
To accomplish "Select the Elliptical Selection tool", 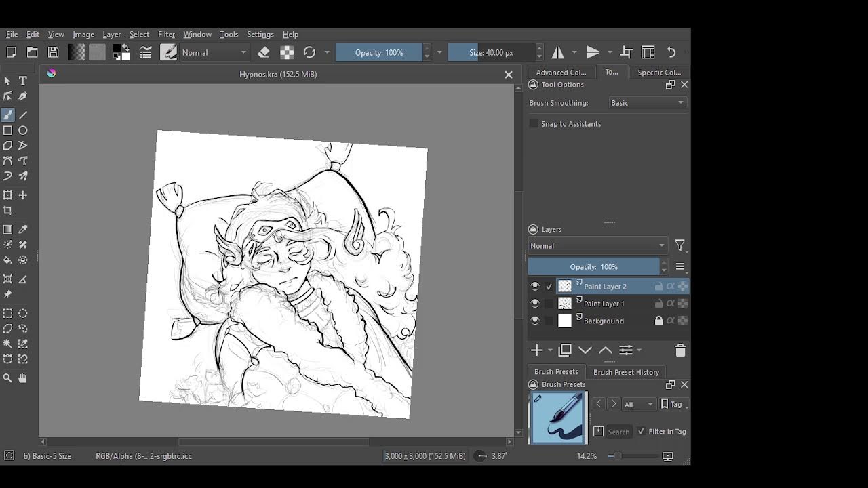I will pos(23,313).
